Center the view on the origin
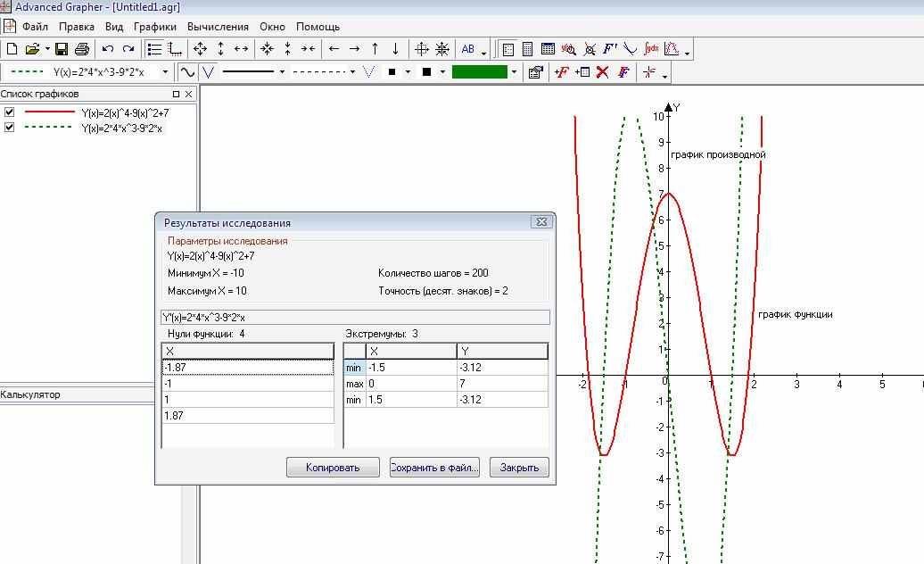The image size is (924, 564). (x=421, y=49)
